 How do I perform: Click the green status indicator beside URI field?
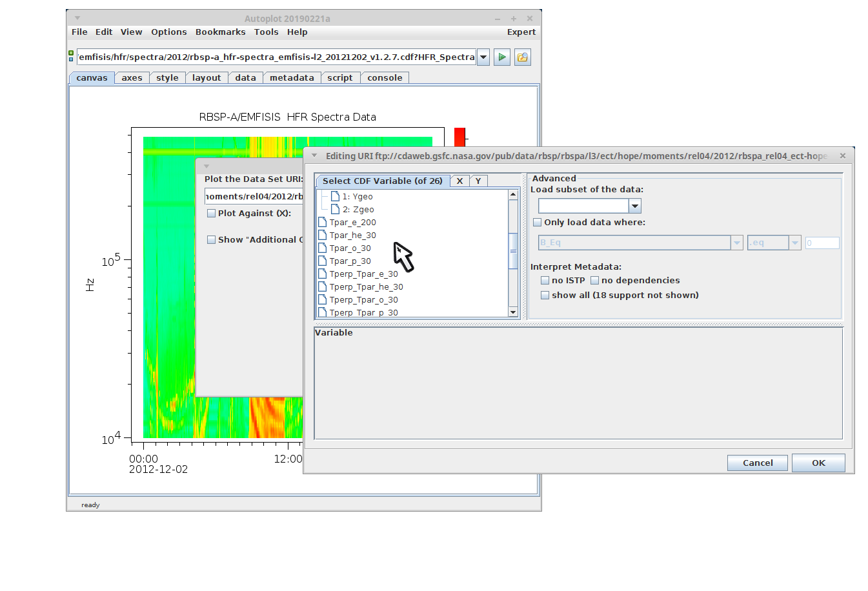tap(71, 56)
